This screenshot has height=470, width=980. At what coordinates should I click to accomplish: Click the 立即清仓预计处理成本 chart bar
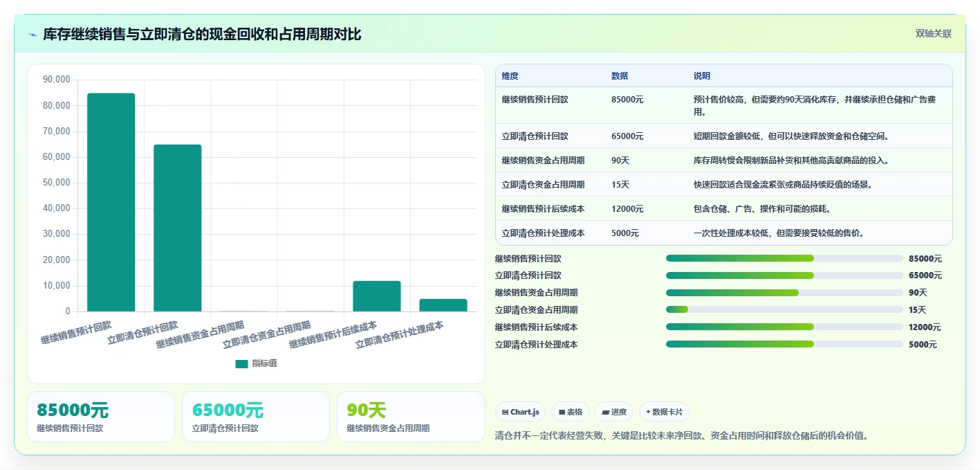[443, 305]
